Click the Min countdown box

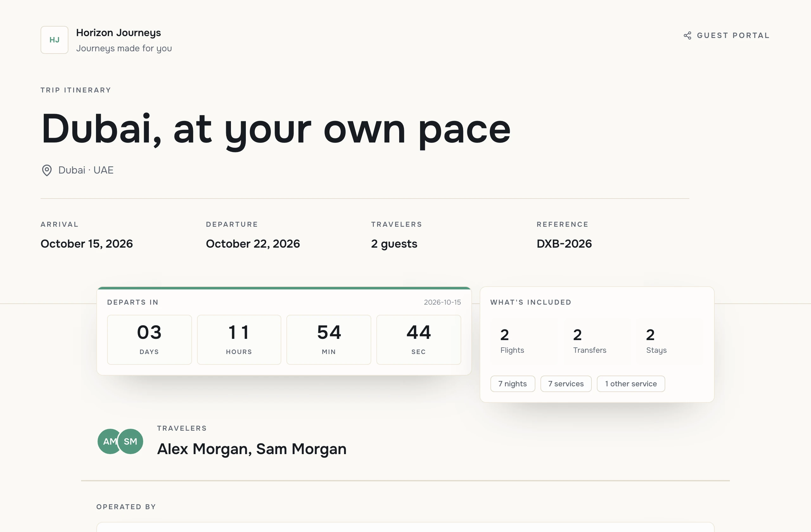tap(329, 339)
